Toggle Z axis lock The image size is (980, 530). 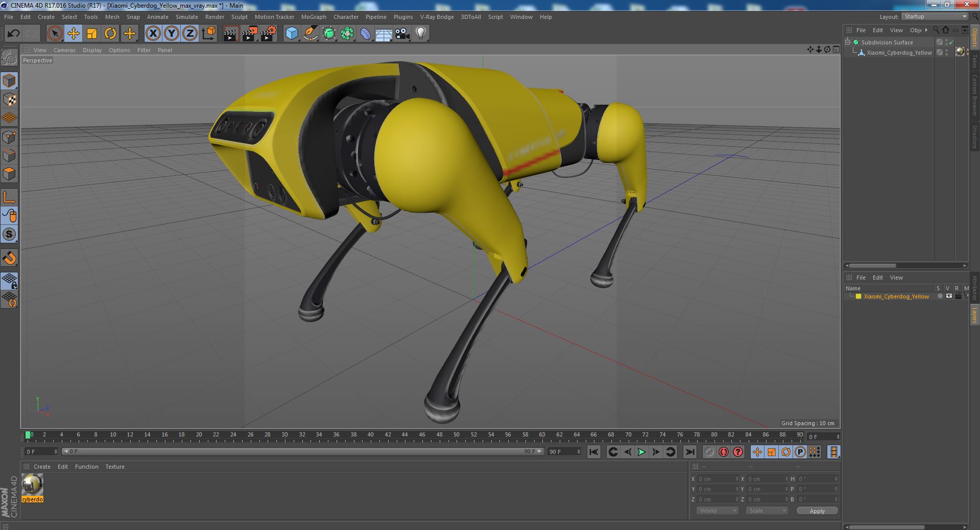point(190,34)
